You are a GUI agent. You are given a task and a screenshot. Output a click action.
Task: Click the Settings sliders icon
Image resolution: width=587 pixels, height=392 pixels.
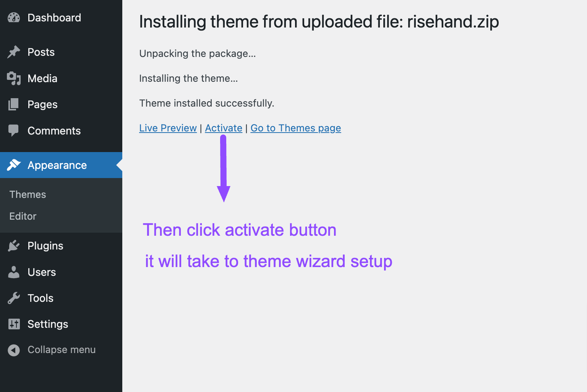pyautogui.click(x=14, y=324)
